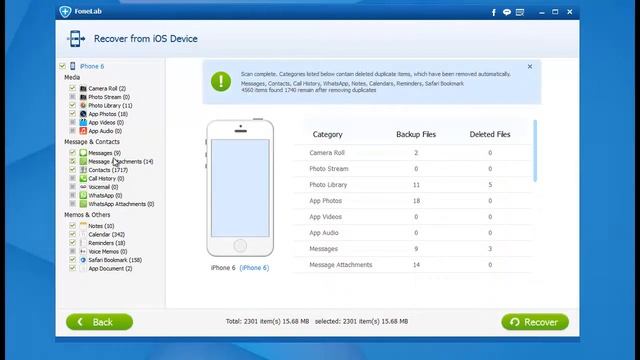Open the blue (iPhone 6) link under phone
The image size is (640, 360).
click(254, 268)
